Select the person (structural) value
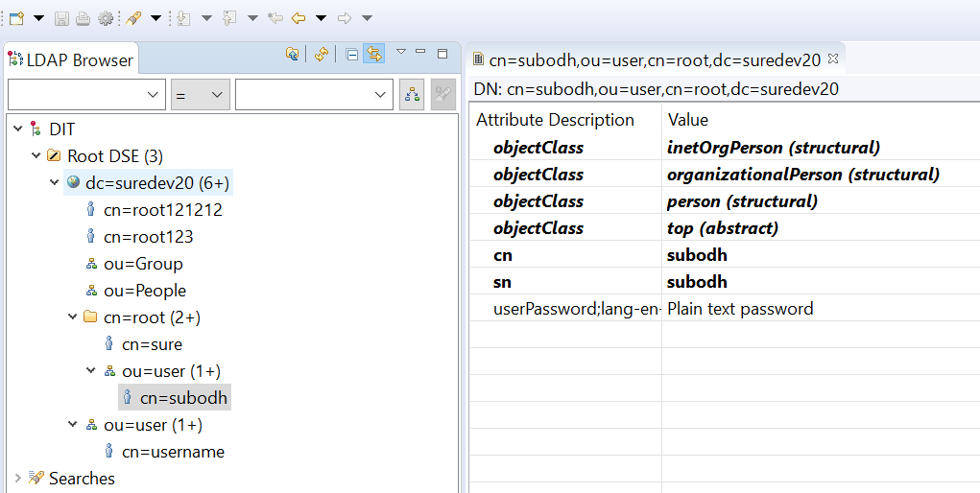 (742, 201)
